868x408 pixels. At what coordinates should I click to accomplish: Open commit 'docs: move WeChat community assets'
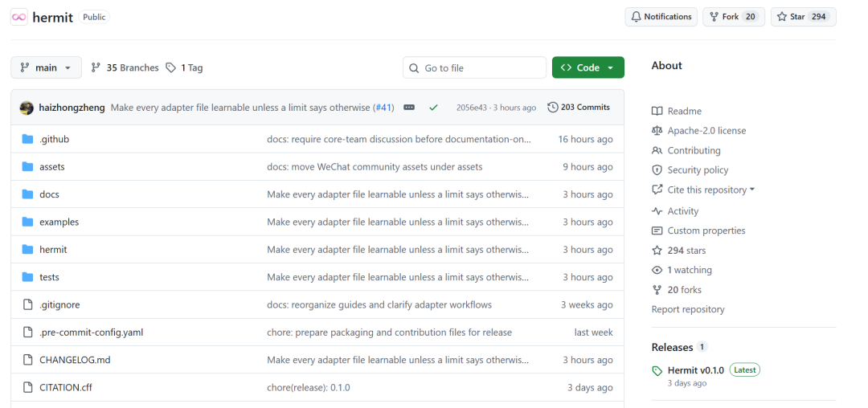[375, 167]
